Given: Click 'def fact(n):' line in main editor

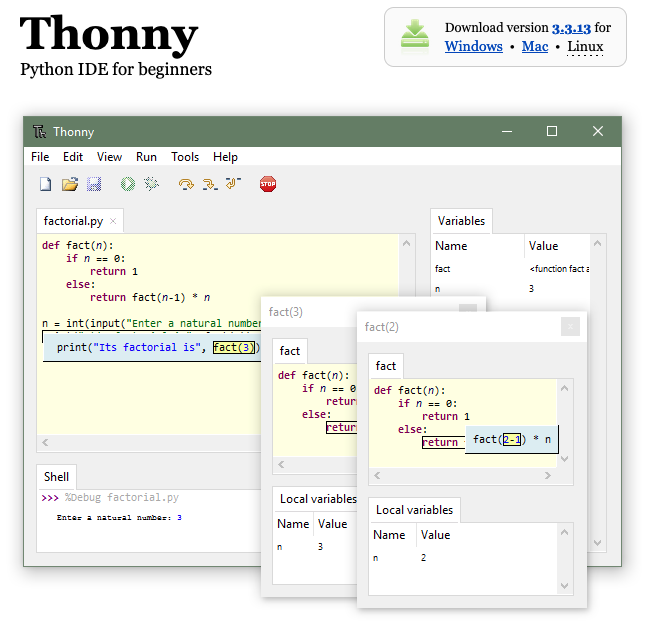Looking at the screenshot, I should 77,245.
